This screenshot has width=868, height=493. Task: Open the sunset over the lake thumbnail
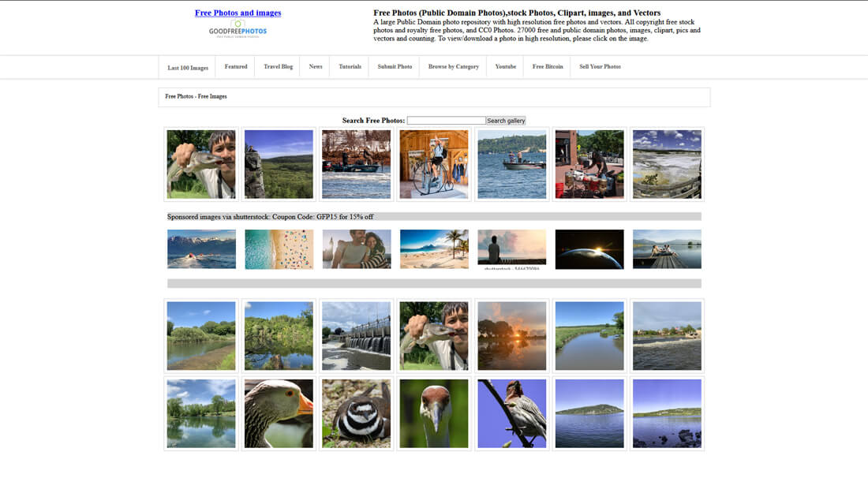pyautogui.click(x=511, y=334)
